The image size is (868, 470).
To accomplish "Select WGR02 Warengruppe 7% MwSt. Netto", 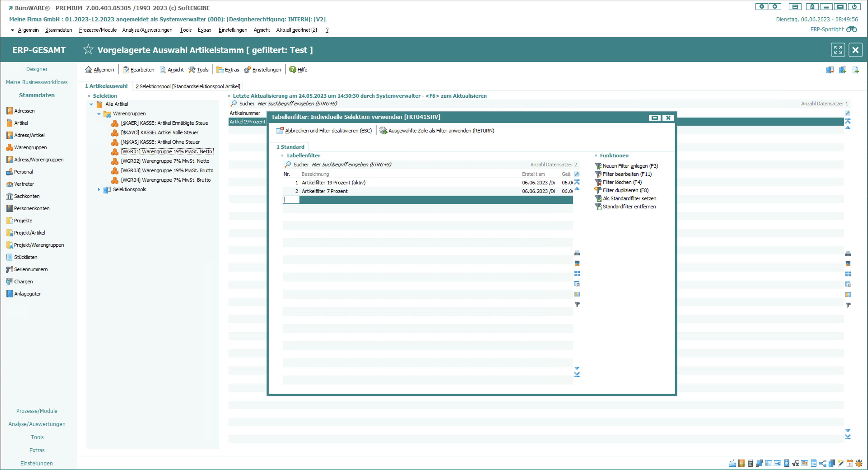I will tap(165, 161).
